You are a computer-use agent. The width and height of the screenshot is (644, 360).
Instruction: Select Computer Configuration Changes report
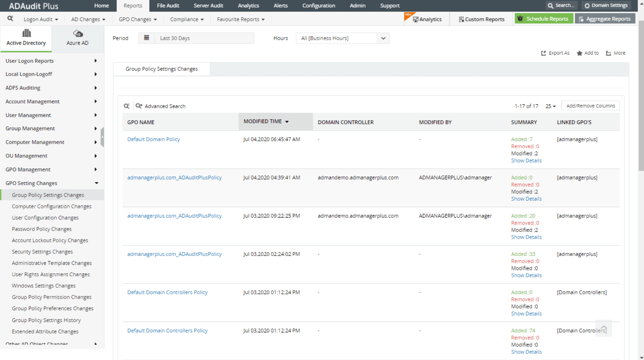coord(52,207)
